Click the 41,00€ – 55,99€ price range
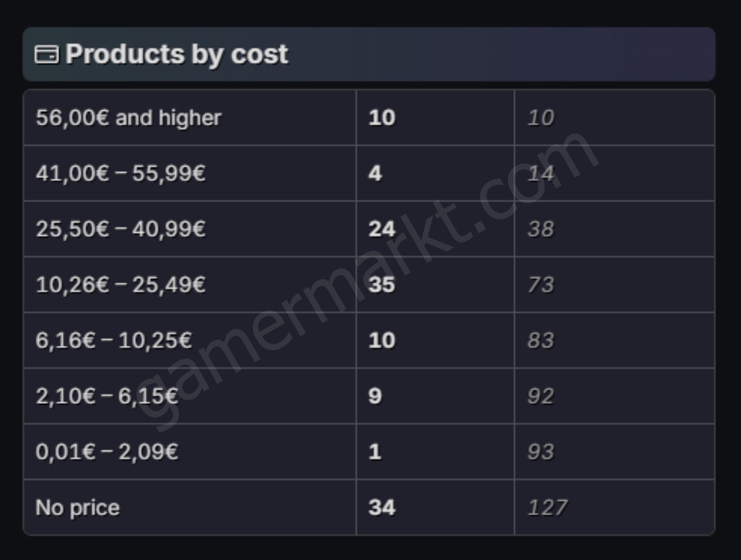The width and height of the screenshot is (741, 560). (x=120, y=173)
